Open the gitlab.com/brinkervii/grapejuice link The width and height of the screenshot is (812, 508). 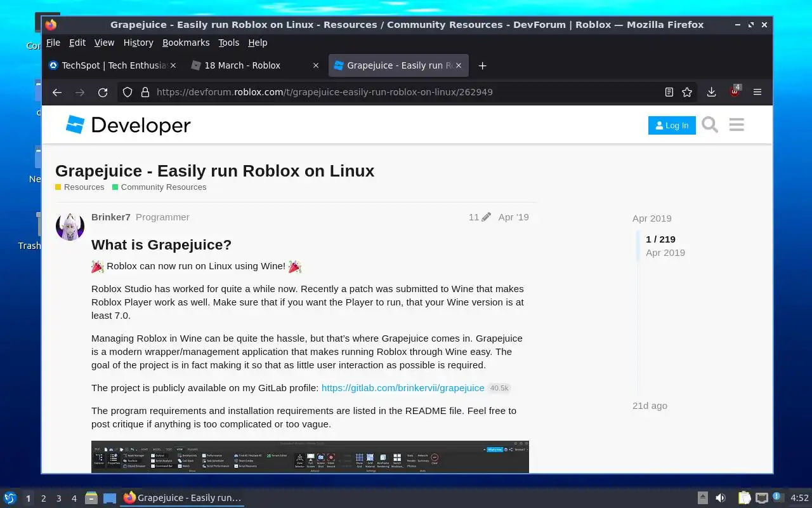pos(403,388)
